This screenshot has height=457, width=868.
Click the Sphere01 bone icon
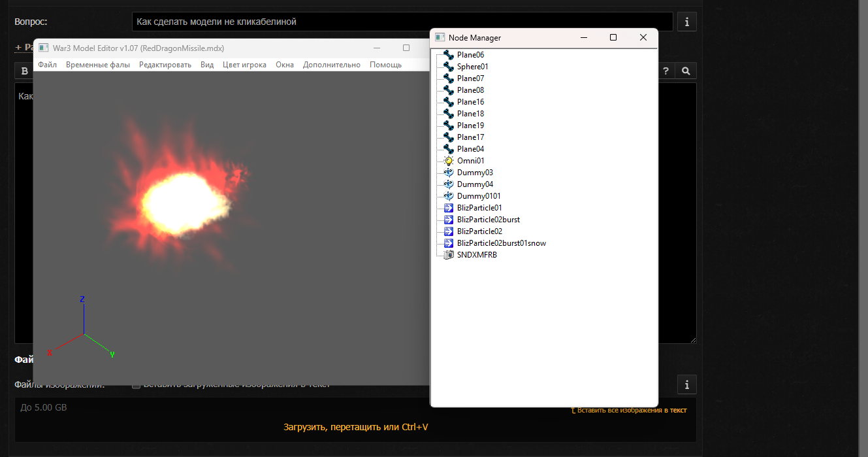(x=449, y=67)
